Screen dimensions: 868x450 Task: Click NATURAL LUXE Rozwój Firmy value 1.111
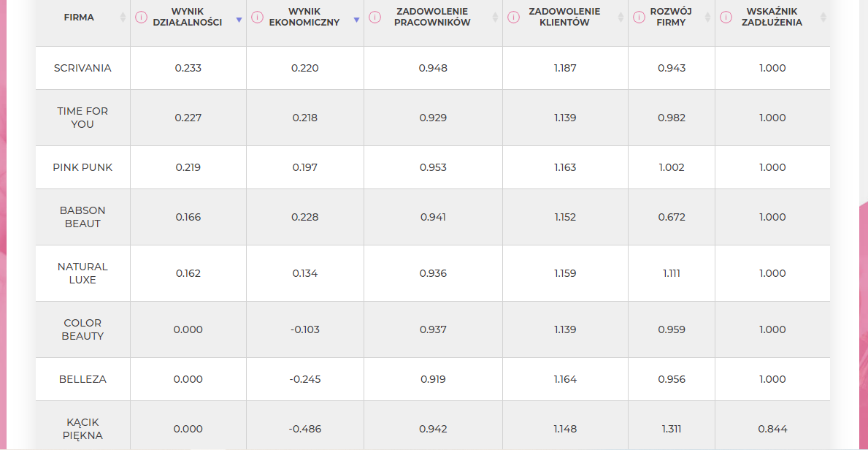point(672,273)
